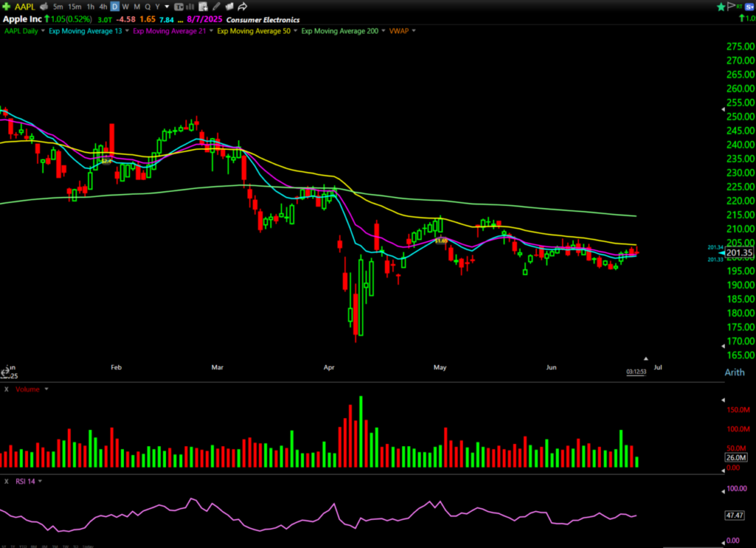
Task: Click the upper price-scale triangle near 255.00
Action: (723, 109)
